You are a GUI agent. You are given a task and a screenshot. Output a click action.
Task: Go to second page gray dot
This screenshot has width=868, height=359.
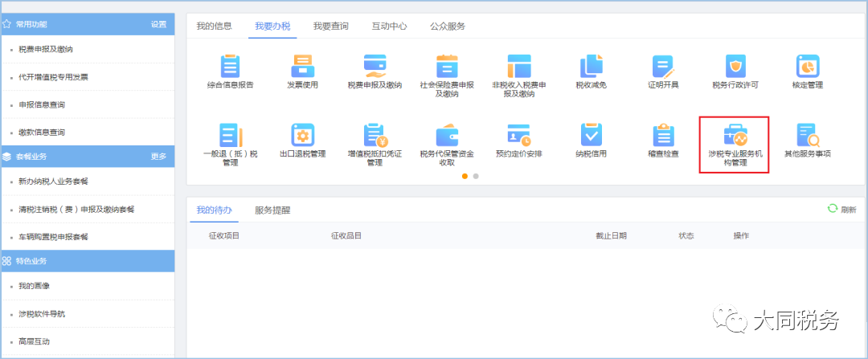(476, 176)
